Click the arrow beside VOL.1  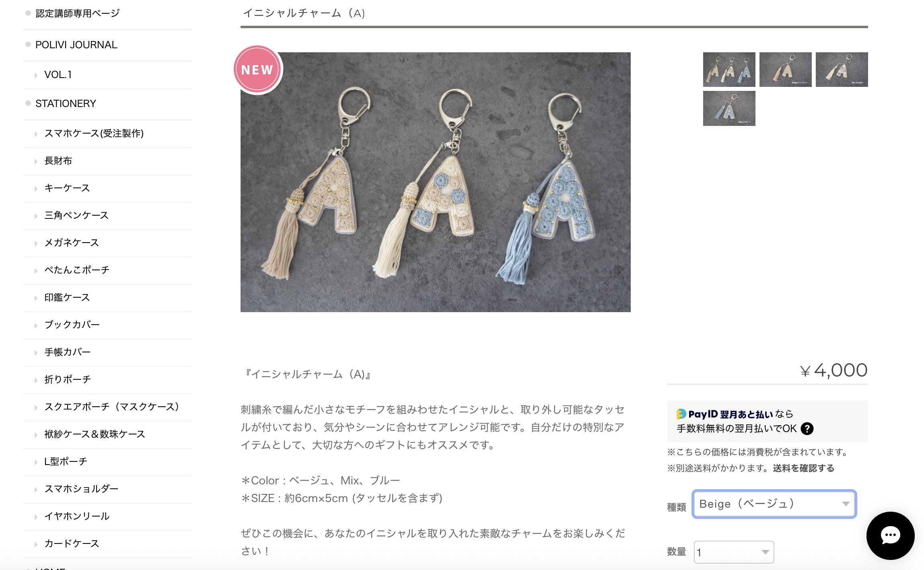pos(36,75)
